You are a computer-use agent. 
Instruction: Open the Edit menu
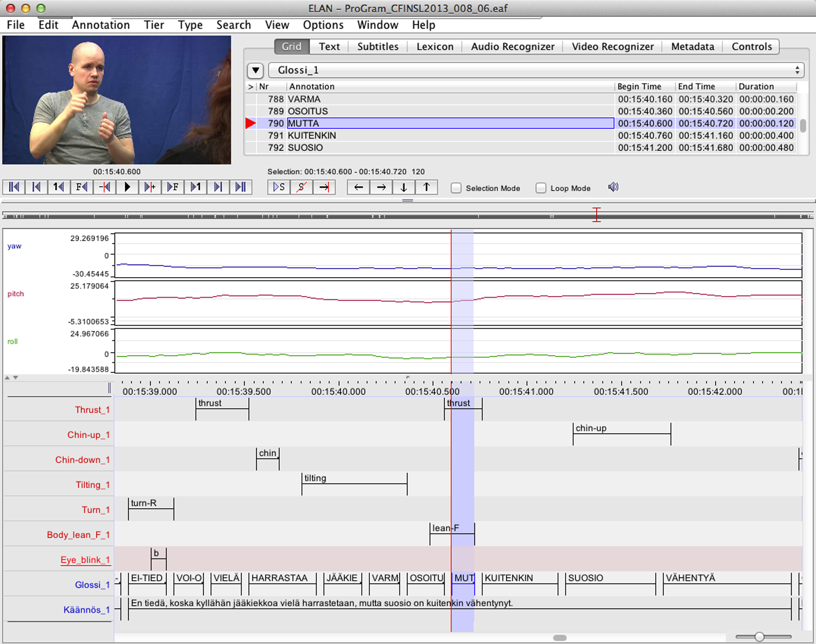tap(48, 25)
